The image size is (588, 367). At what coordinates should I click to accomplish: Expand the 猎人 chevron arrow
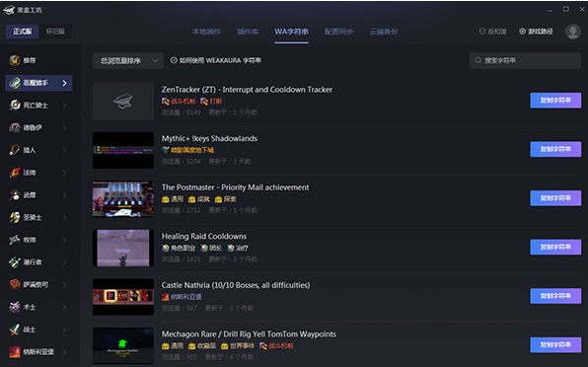64,150
